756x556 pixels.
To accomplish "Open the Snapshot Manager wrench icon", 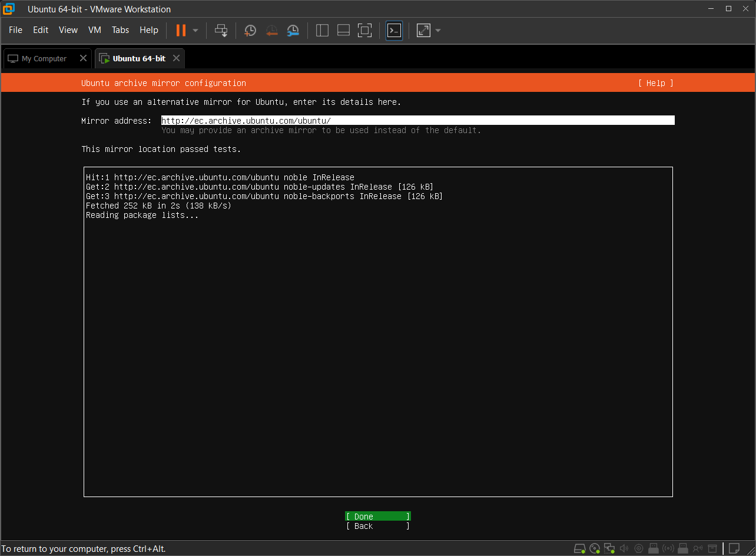I will 293,30.
